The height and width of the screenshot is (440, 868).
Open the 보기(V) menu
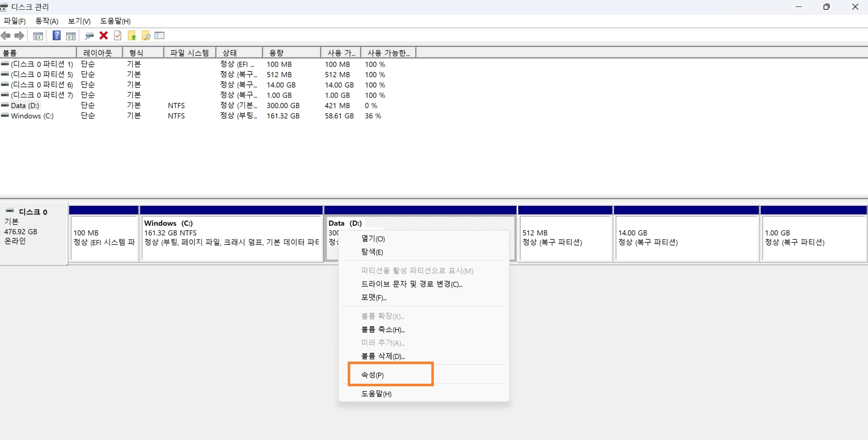click(x=78, y=21)
